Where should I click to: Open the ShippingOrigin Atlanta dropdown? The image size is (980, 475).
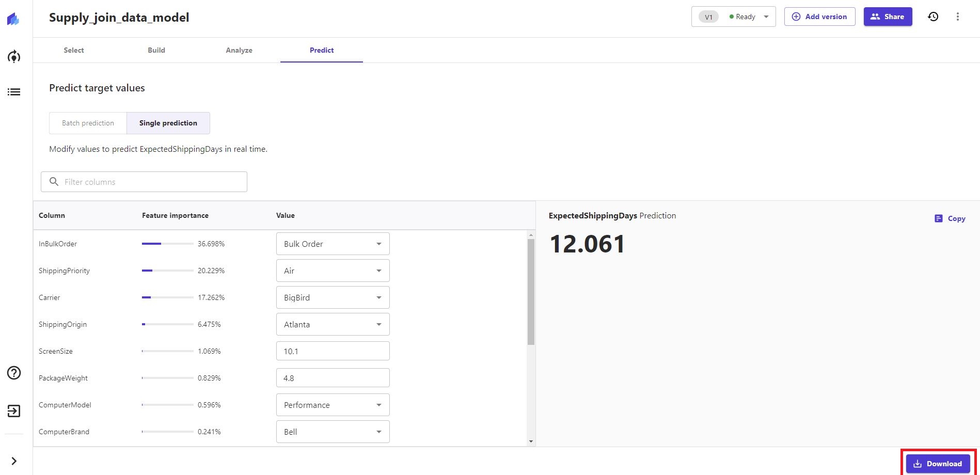[x=333, y=324]
